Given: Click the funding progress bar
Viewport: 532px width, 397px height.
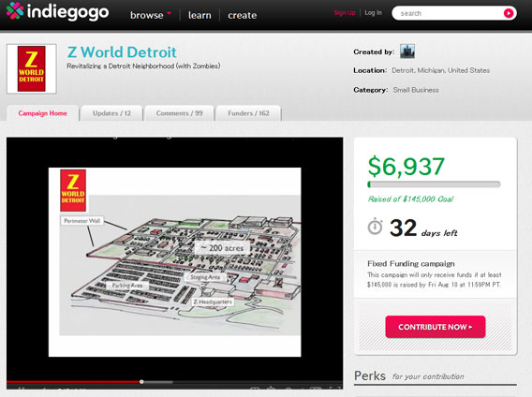Looking at the screenshot, I should click(x=434, y=184).
